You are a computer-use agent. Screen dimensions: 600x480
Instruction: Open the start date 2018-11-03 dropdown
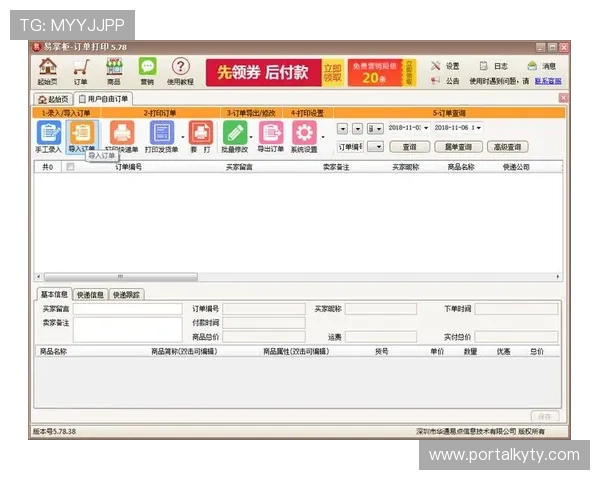point(426,128)
